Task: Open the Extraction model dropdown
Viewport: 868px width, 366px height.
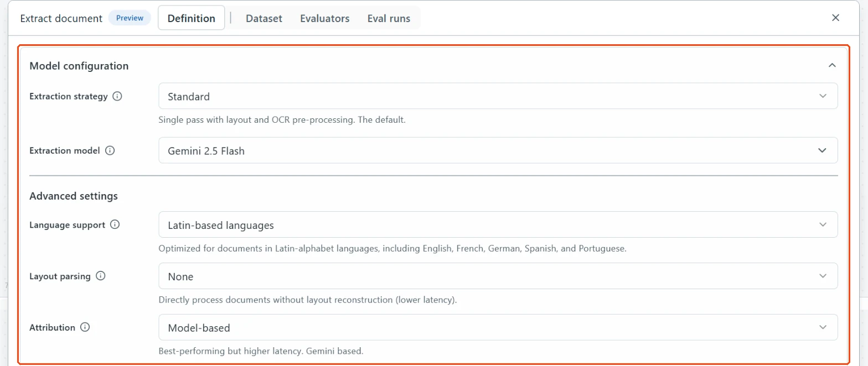Action: [x=498, y=150]
